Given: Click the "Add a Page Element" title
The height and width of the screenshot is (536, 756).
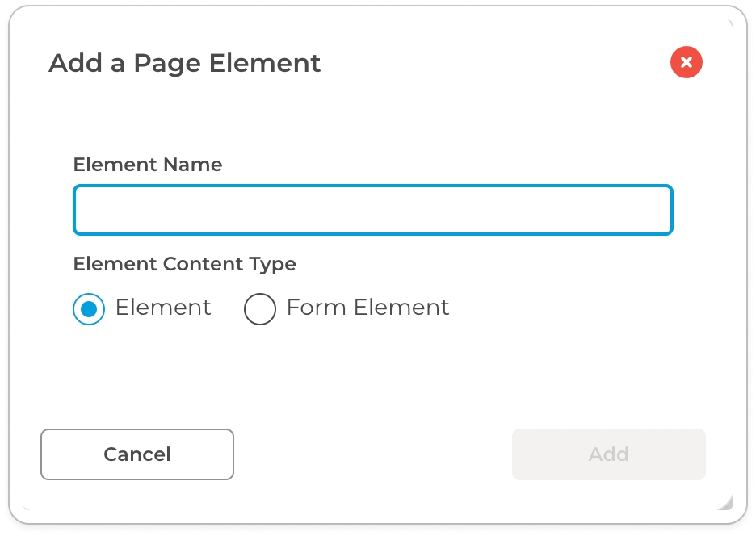Looking at the screenshot, I should coord(185,63).
